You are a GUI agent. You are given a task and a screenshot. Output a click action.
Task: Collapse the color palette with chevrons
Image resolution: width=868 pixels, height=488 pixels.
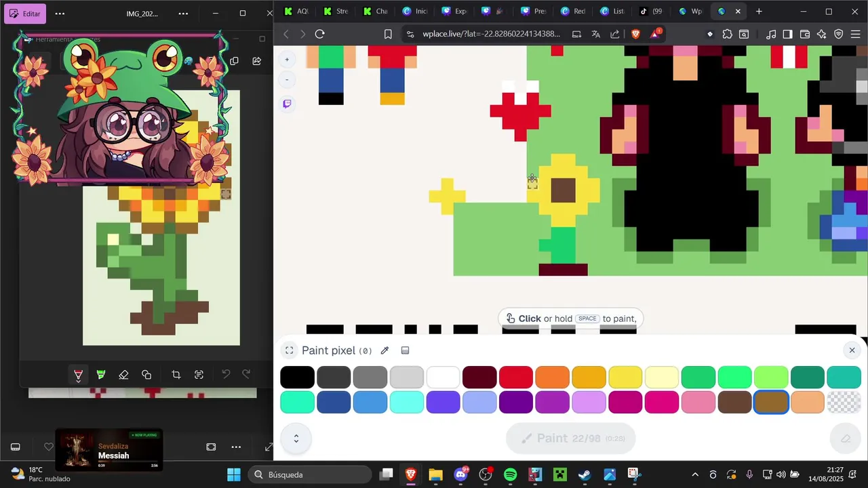coord(296,439)
